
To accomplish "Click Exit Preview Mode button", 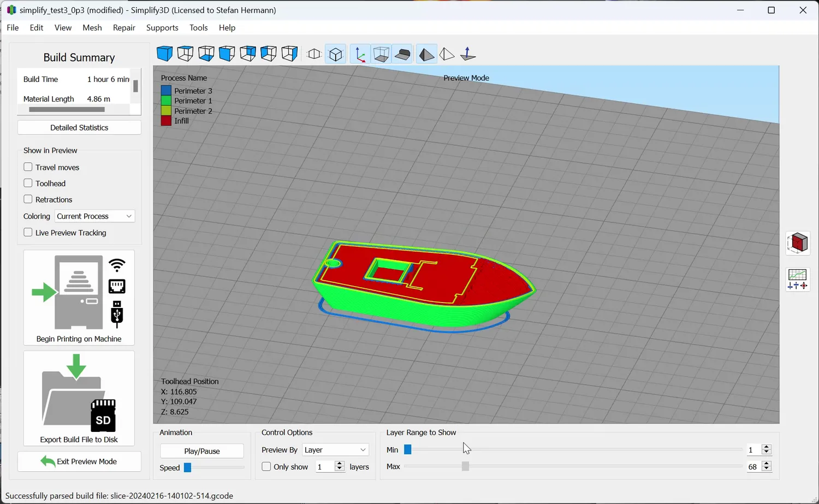I will coord(79,461).
